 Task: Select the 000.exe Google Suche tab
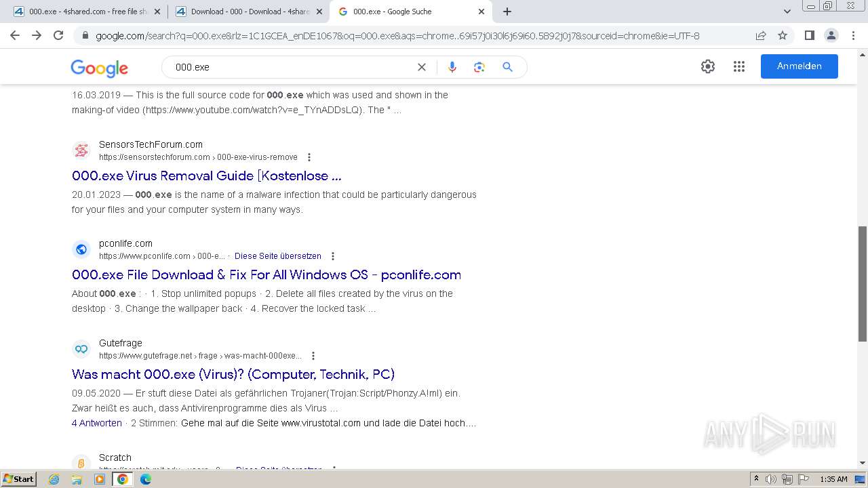[411, 12]
